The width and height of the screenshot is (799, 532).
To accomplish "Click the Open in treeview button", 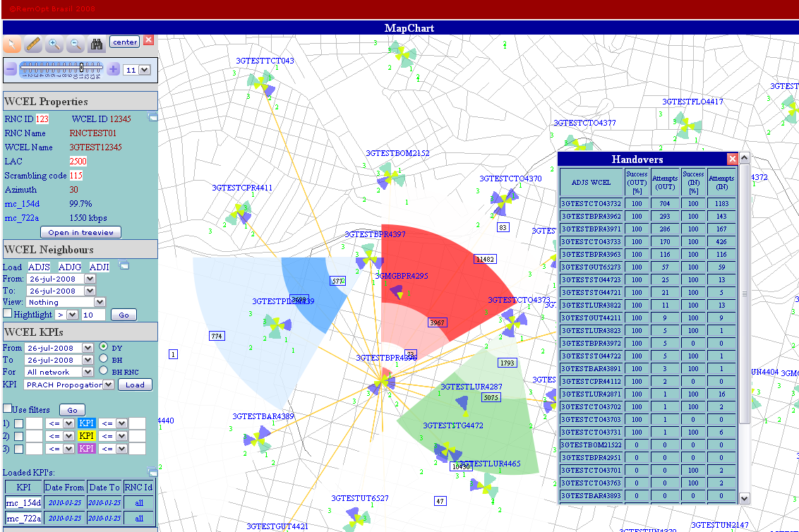I will (80, 232).
